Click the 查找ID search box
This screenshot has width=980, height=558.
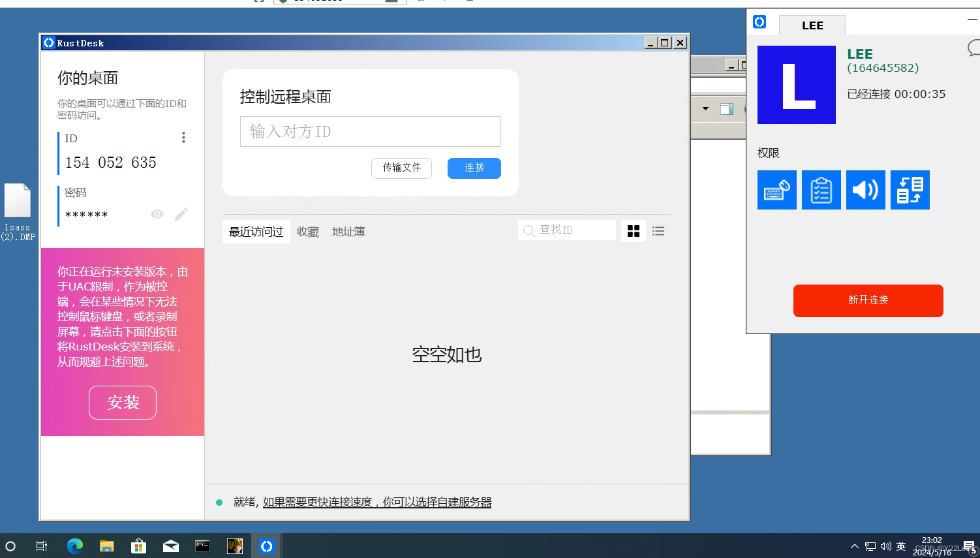pos(567,230)
